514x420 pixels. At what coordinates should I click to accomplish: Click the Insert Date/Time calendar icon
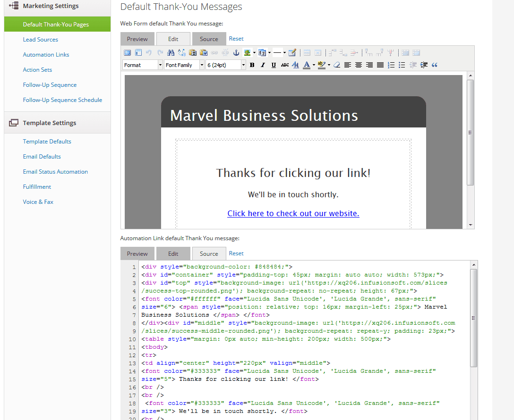[262, 53]
